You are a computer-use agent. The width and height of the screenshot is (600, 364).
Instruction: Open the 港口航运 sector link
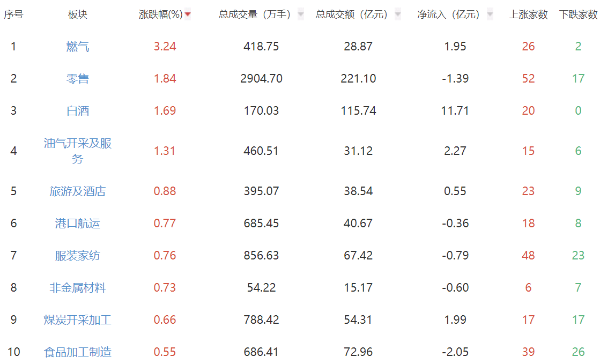pyautogui.click(x=78, y=224)
